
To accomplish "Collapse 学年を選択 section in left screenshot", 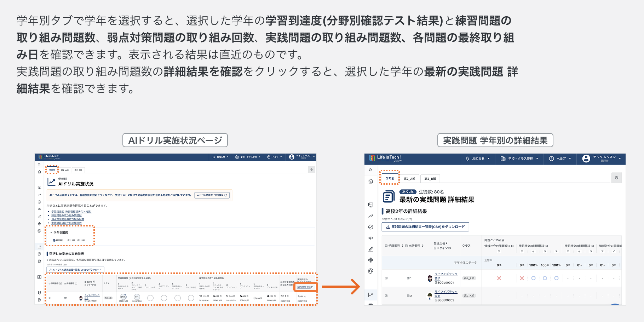I will click(51, 232).
